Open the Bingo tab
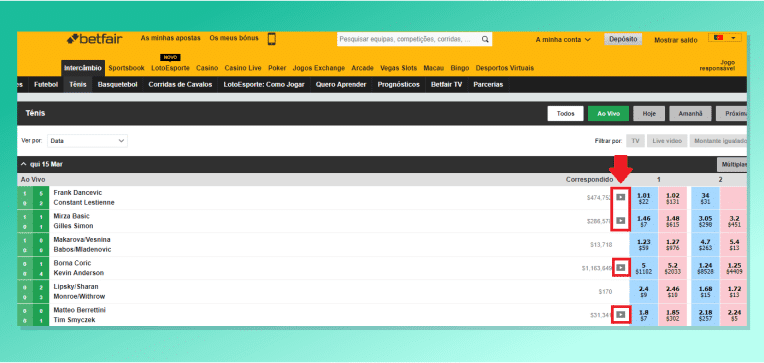The height and width of the screenshot is (363, 764). (x=459, y=68)
